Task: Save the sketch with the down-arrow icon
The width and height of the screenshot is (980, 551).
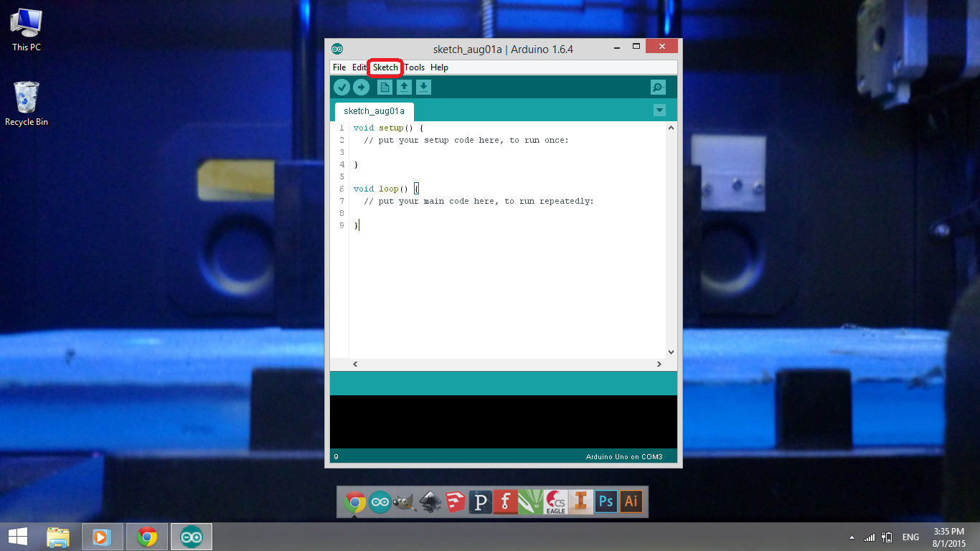Action: click(x=424, y=87)
